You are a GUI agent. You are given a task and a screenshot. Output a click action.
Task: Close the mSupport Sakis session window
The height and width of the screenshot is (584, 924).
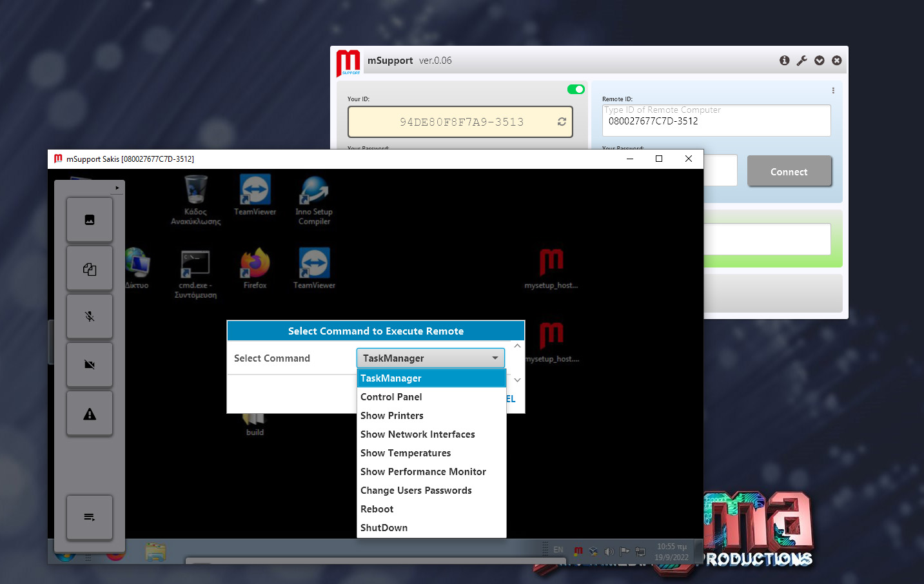tap(689, 159)
